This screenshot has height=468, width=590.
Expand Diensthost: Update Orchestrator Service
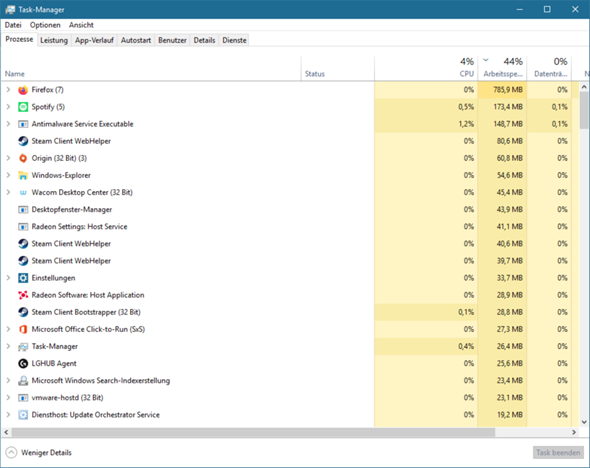(8, 415)
